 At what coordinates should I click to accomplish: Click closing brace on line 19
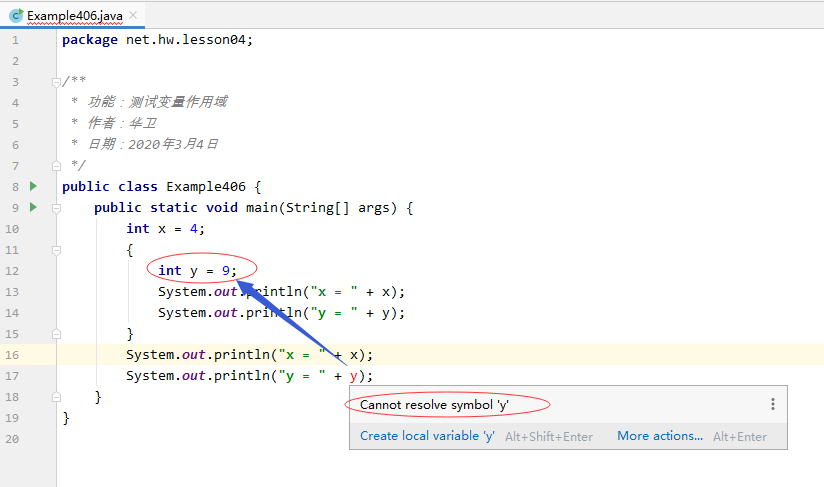[x=66, y=418]
